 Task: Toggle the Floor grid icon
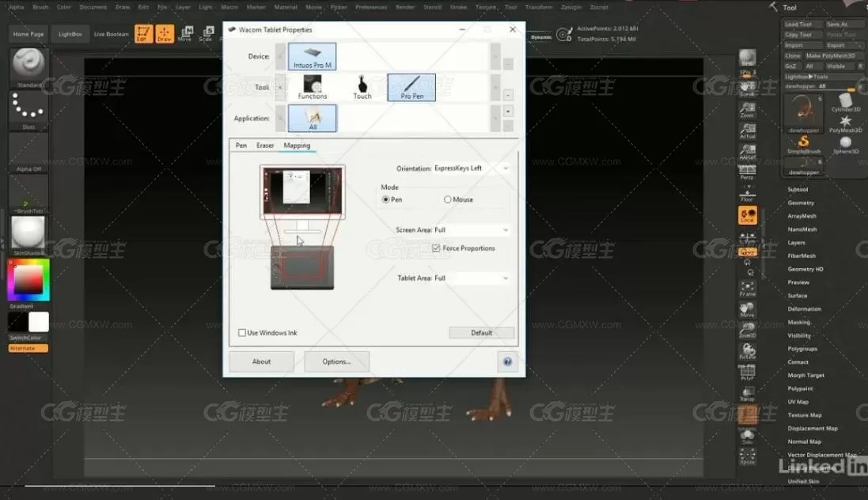(747, 193)
